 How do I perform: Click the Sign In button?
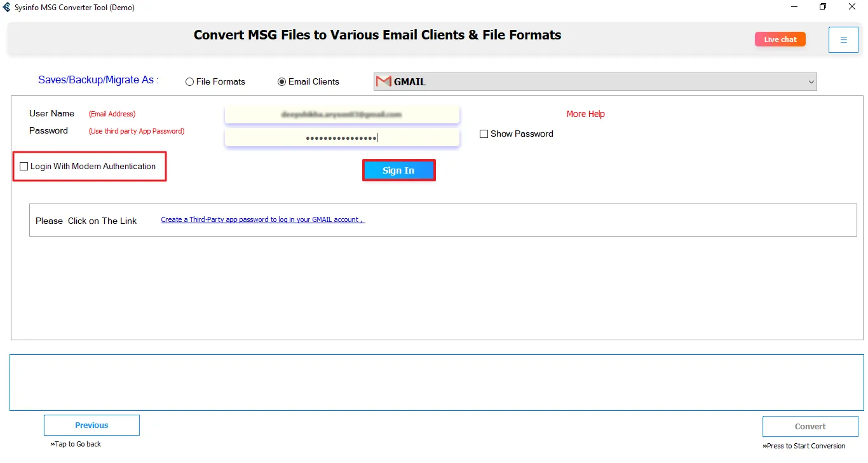pos(399,170)
